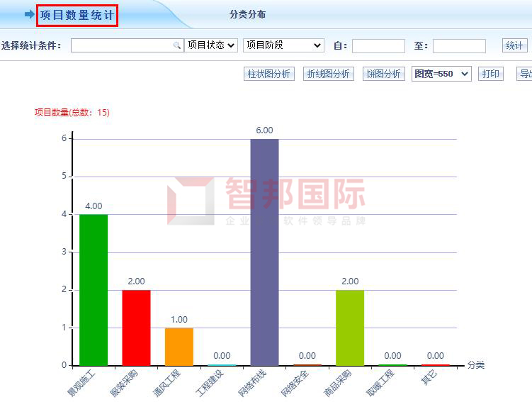Click the 2.00 label above 商品采购 bar
532x402 pixels.
tap(350, 281)
